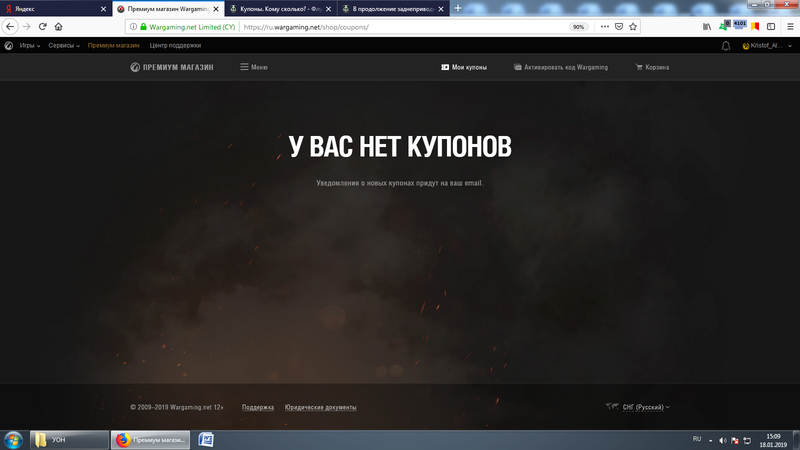Expand the Игры dropdown
800x450 pixels.
pos(30,45)
